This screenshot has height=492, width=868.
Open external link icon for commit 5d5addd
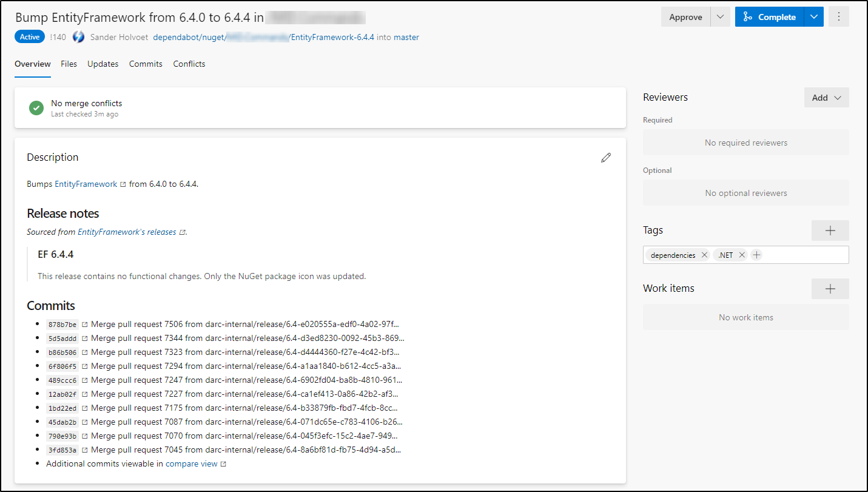85,339
